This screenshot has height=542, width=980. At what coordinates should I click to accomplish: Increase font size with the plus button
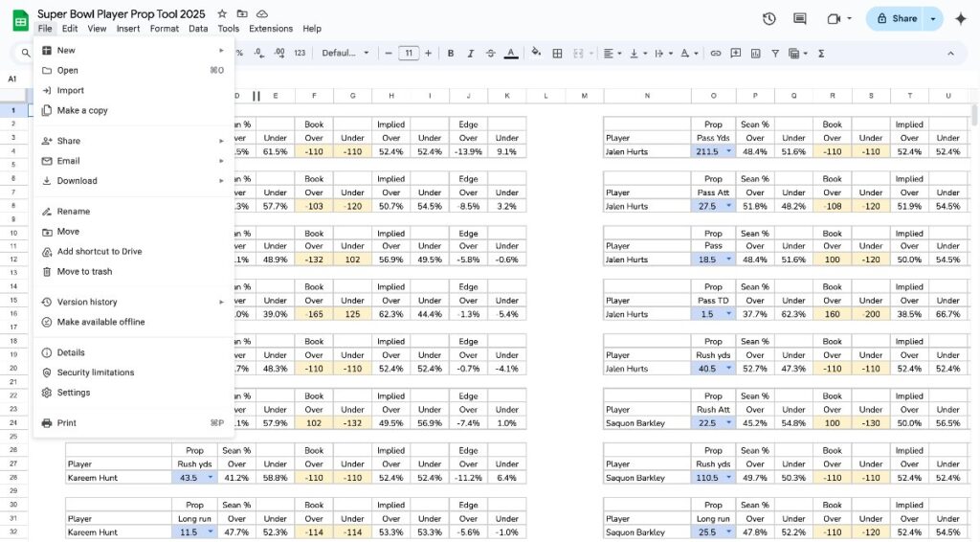click(x=428, y=53)
